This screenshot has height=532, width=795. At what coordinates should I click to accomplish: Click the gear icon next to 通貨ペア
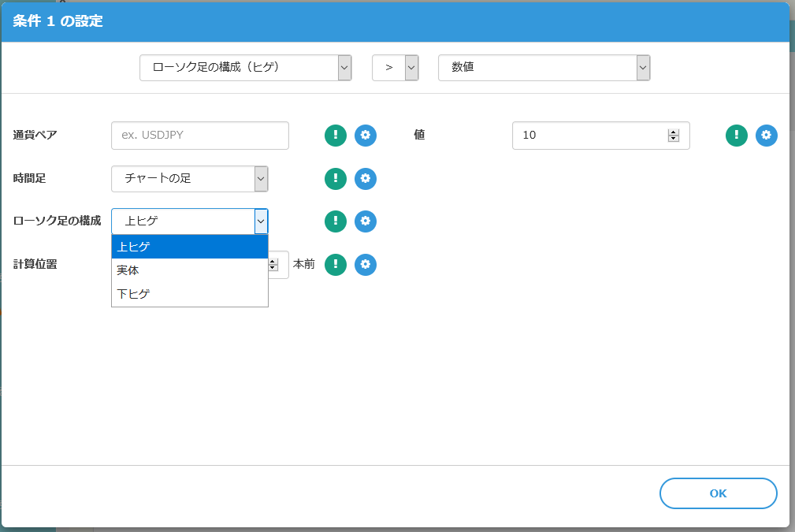(366, 135)
